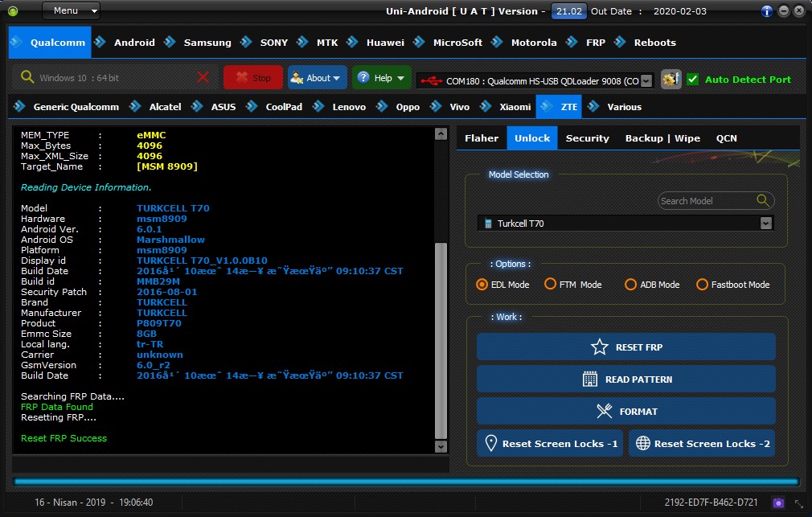
Task: Click the 'Reset FRP Success' log line
Action: [64, 438]
